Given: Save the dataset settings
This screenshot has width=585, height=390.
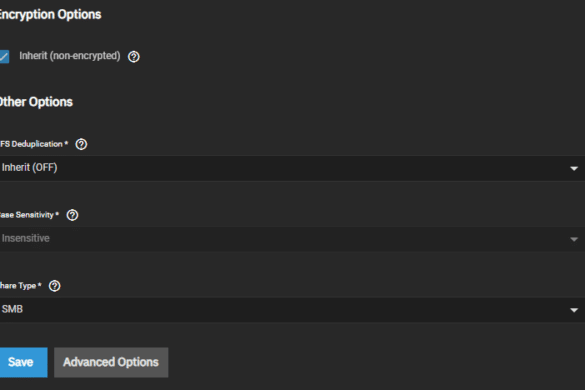Looking at the screenshot, I should coord(23,362).
